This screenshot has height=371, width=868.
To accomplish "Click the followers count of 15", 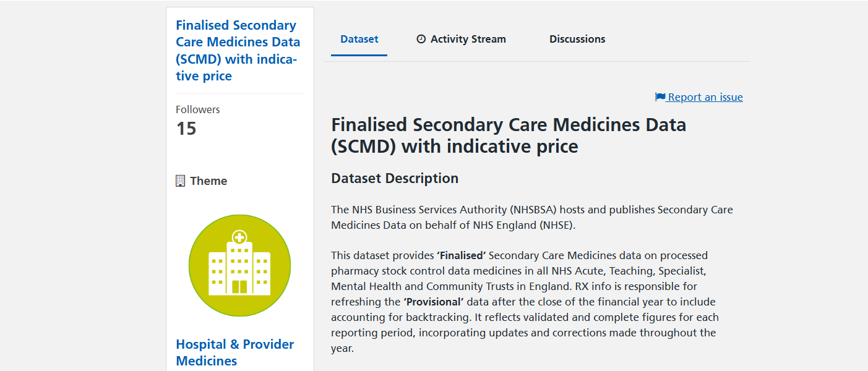I will [186, 129].
